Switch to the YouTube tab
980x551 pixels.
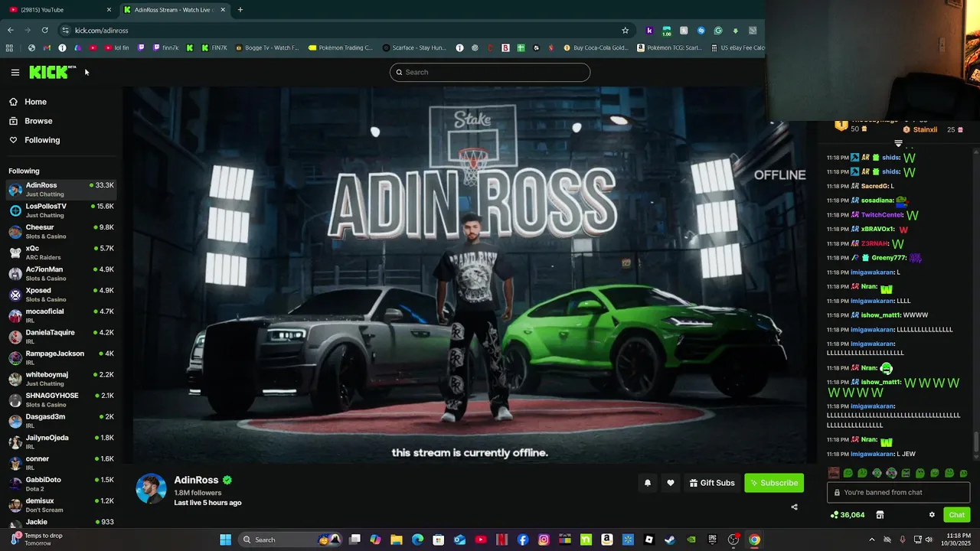59,10
